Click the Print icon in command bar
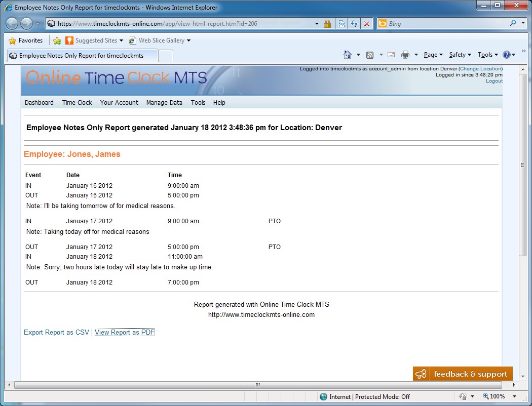Screen dimensions: 532x406 pos(405,55)
